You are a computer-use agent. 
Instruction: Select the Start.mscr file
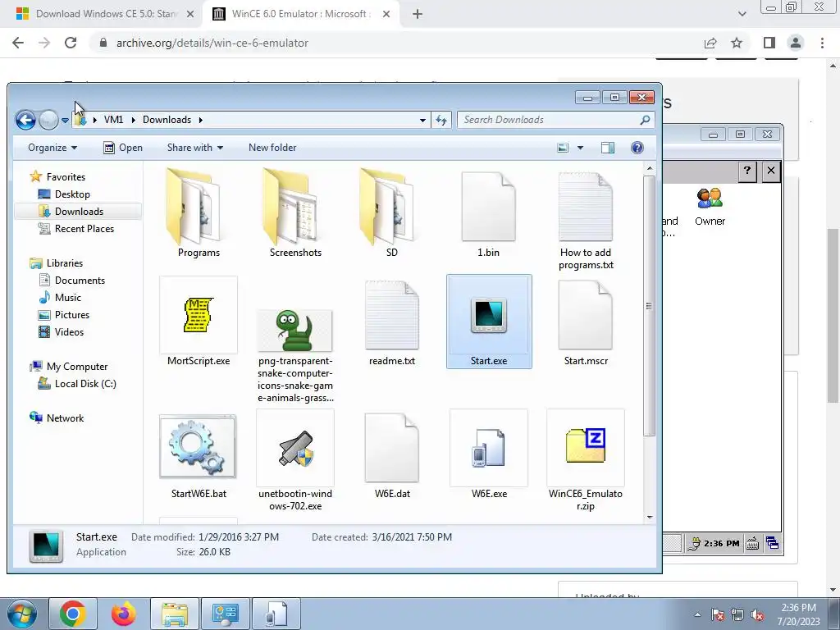click(586, 322)
